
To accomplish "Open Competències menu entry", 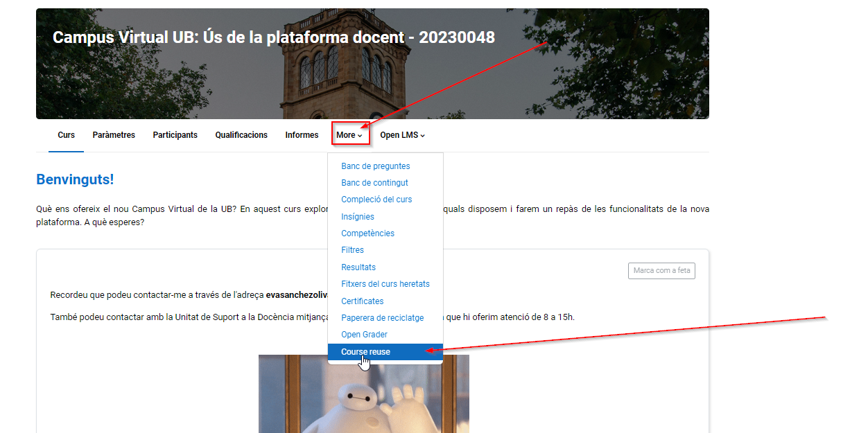I will tap(367, 233).
